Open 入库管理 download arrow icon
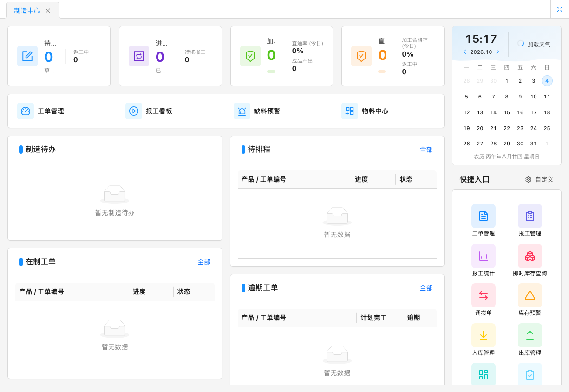This screenshot has height=392, width=569. click(484, 335)
